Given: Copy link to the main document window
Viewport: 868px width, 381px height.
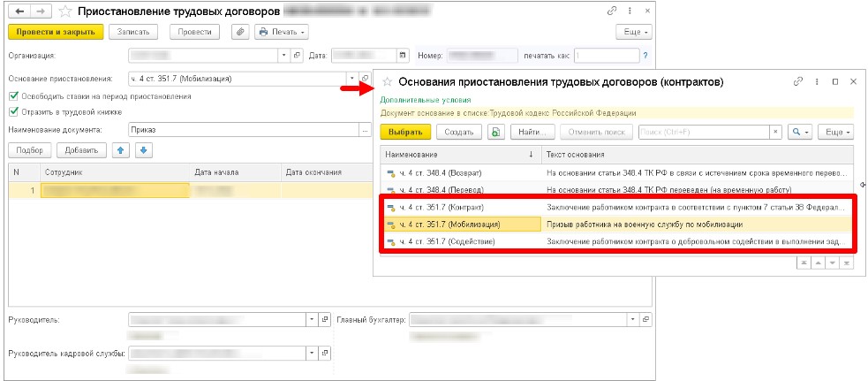Looking at the screenshot, I should click(x=612, y=11).
